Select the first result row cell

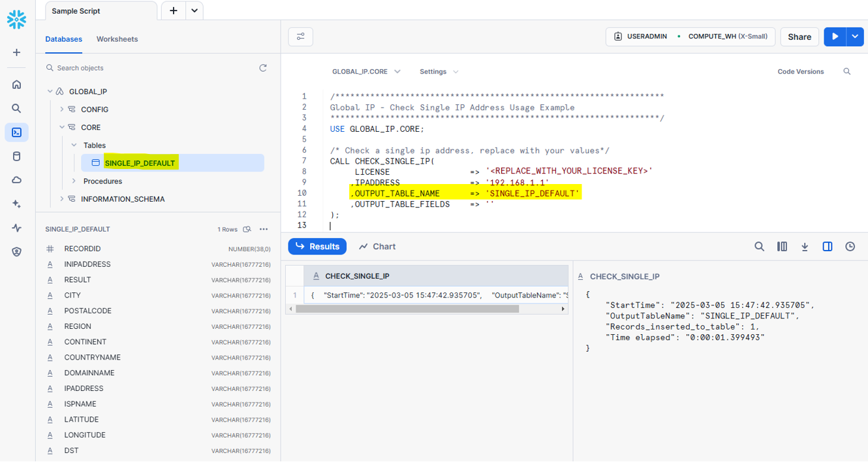(437, 295)
